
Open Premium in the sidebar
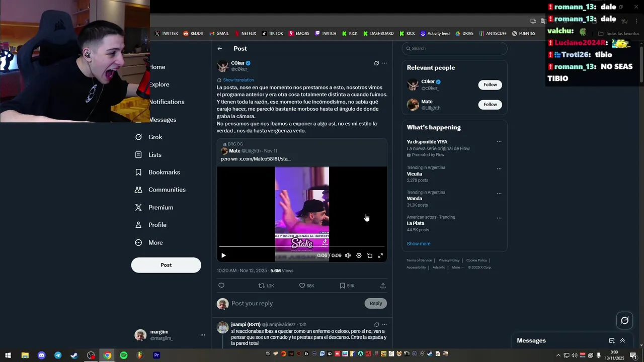(x=154, y=208)
